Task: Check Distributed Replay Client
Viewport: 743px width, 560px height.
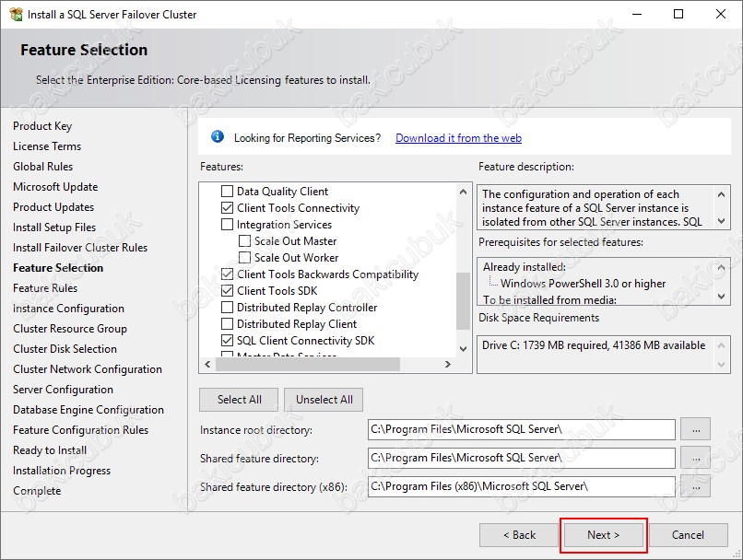Action: click(x=228, y=324)
